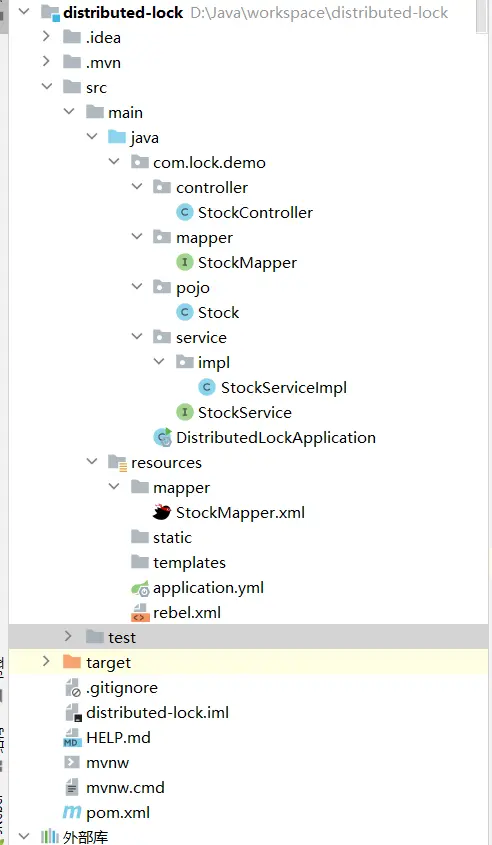This screenshot has width=492, height=845.
Task: Click the application.yml Spring config icon
Action: click(140, 588)
